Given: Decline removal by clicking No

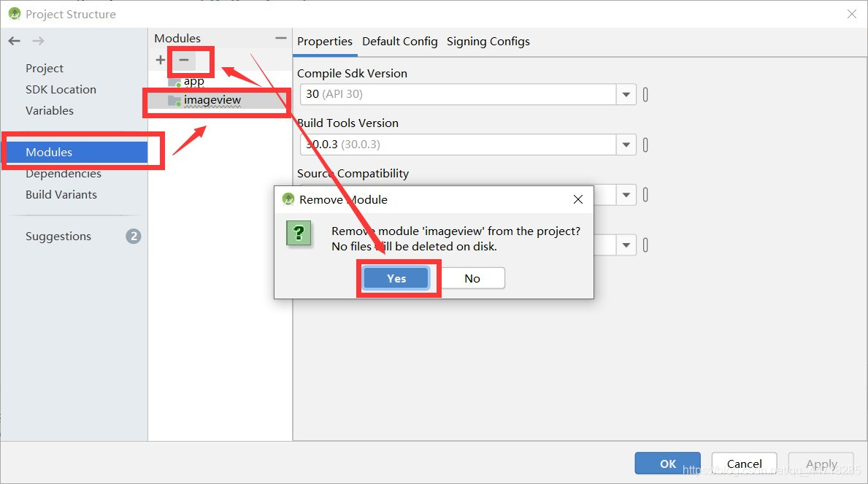Looking at the screenshot, I should (472, 279).
